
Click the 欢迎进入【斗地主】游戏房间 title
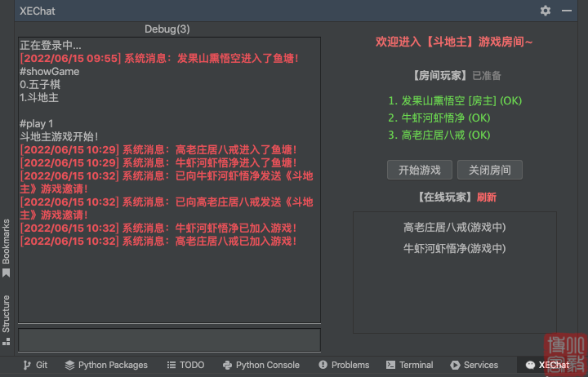pyautogui.click(x=454, y=42)
